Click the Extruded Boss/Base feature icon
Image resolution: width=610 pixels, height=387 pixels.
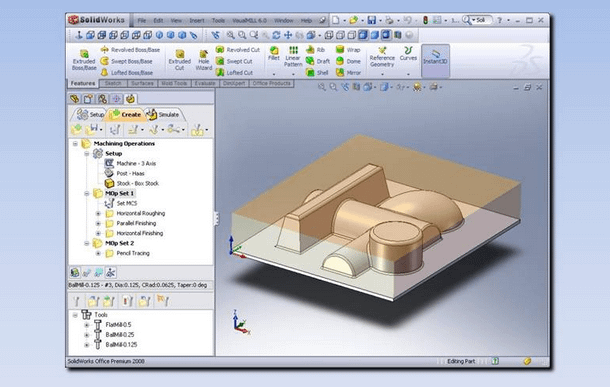84,53
